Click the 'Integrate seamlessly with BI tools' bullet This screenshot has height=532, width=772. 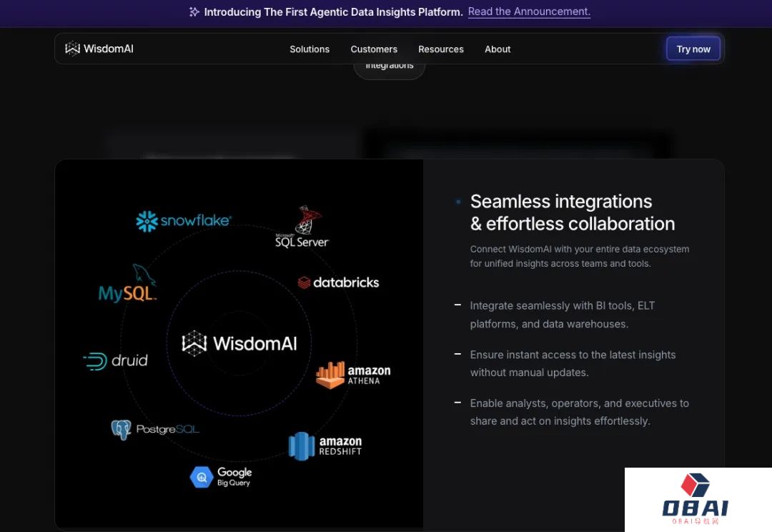[563, 315]
